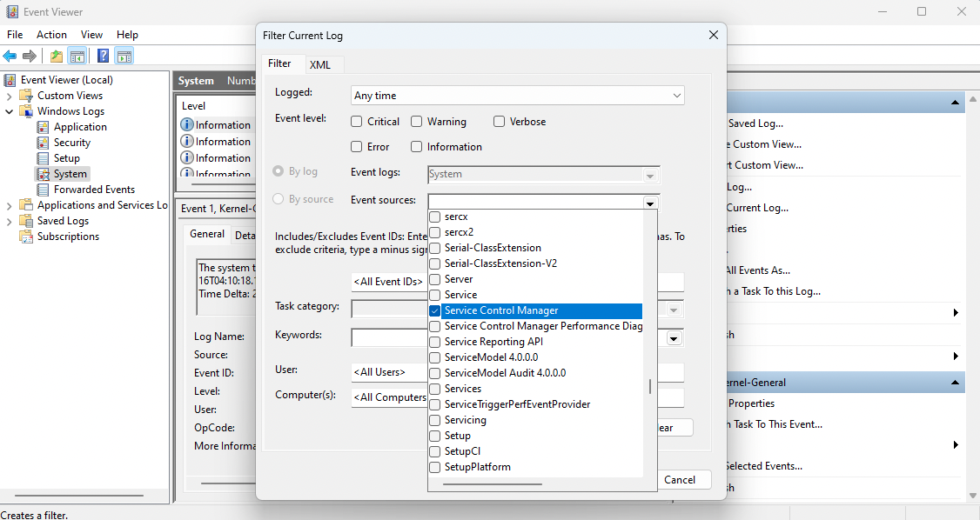Uncheck Service Control Manager source
980x520 pixels.
point(435,310)
